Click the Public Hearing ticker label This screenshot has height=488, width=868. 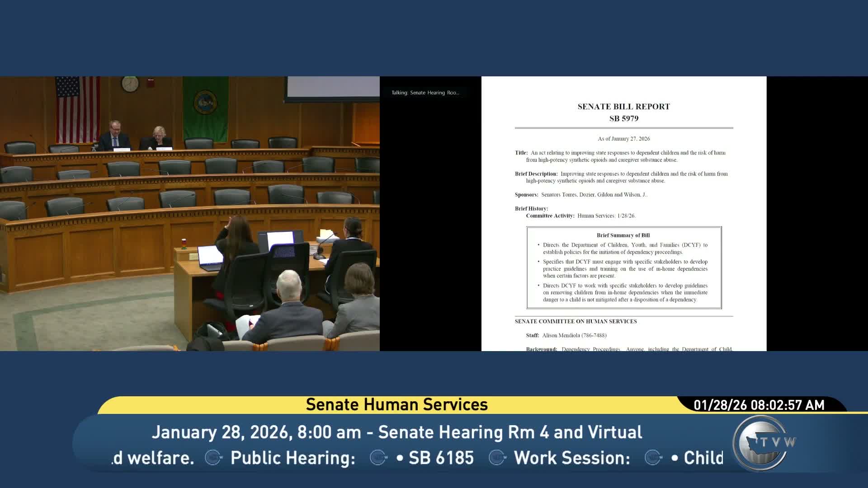click(x=292, y=458)
